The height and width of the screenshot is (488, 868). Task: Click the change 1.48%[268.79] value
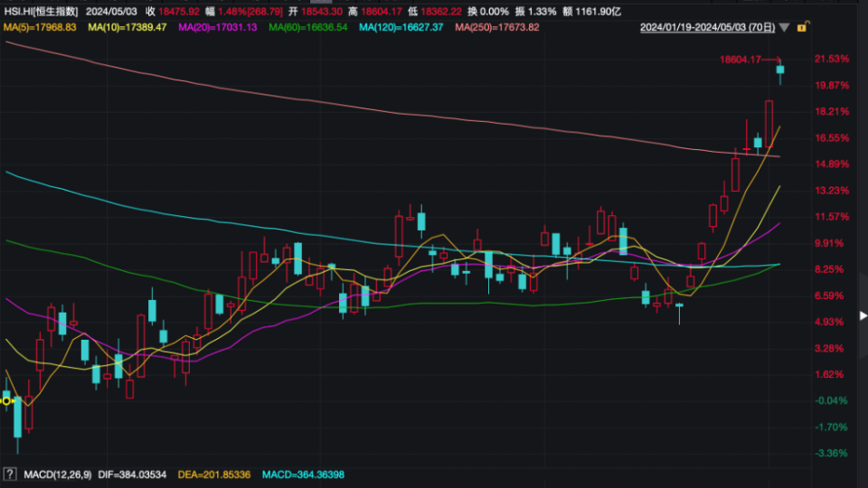coord(250,12)
